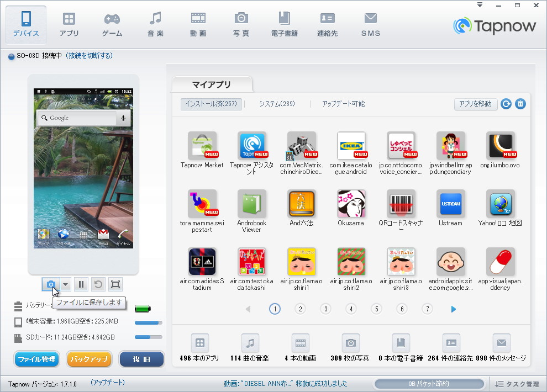The width and height of the screenshot is (547, 392).
Task: Go to app page 3
Action: click(x=326, y=309)
